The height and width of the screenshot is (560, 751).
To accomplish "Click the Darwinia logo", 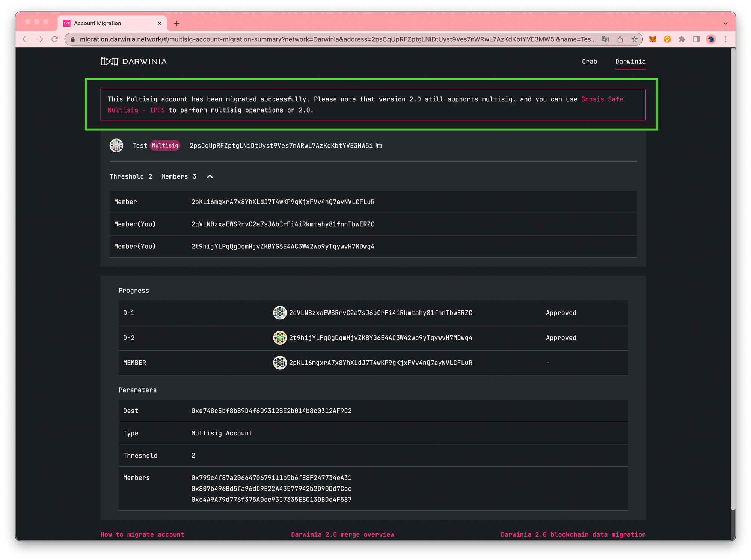I will point(134,62).
